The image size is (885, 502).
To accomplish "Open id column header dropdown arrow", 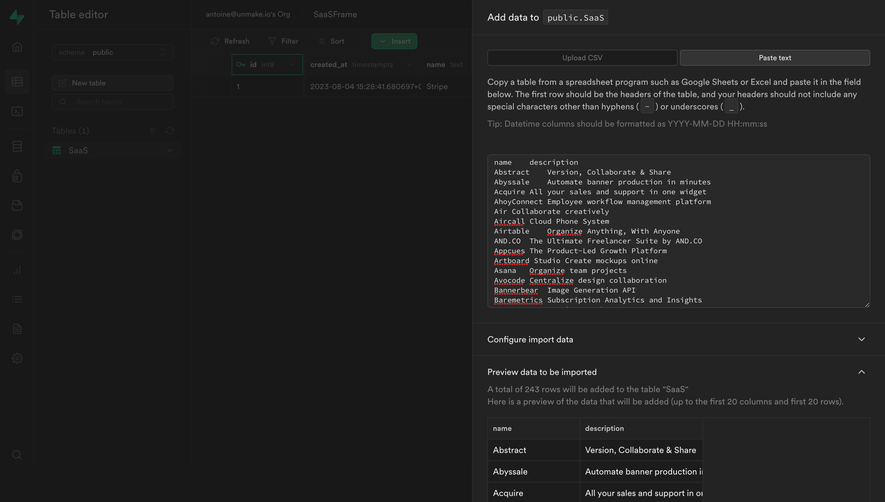I will coord(292,64).
